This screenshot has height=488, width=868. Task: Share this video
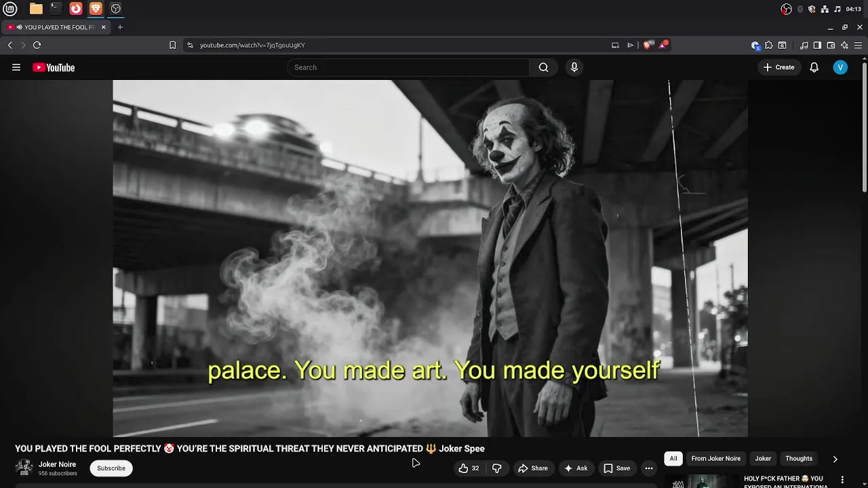[x=533, y=468]
